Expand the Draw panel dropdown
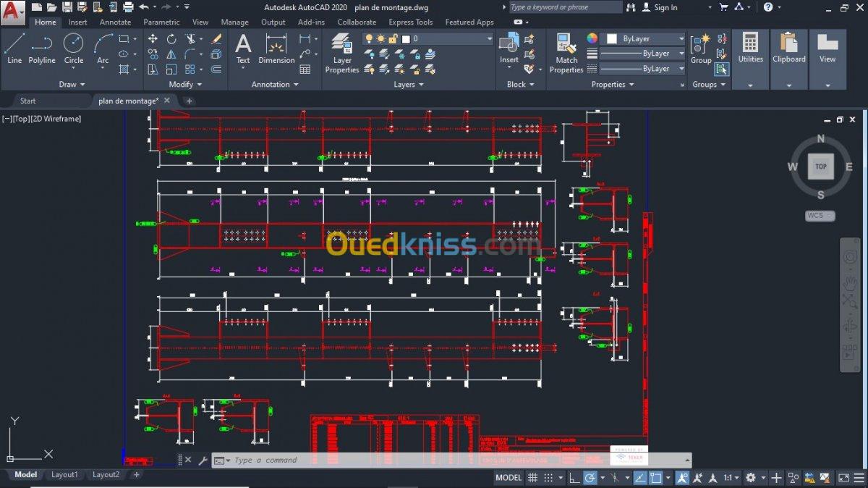 [72, 85]
